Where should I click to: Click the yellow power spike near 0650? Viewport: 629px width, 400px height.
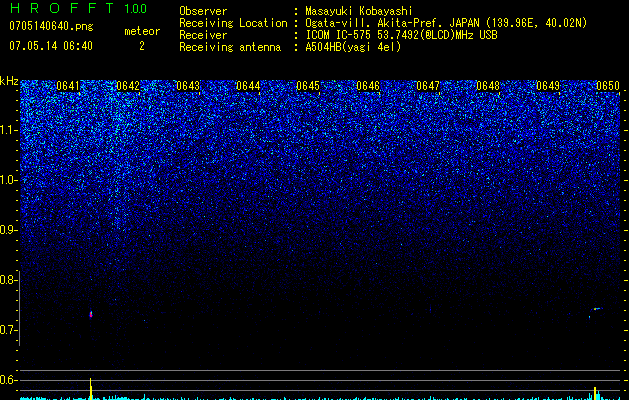click(595, 393)
